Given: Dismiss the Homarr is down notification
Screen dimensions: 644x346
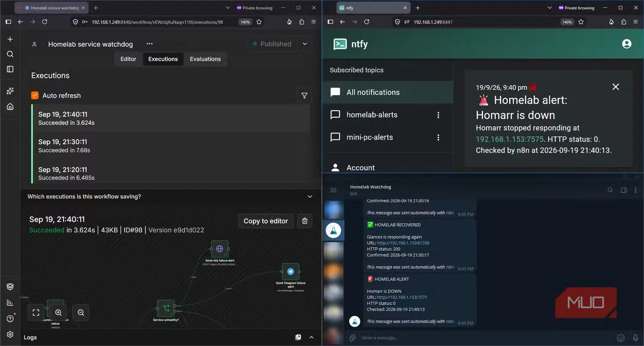Looking at the screenshot, I should (616, 87).
